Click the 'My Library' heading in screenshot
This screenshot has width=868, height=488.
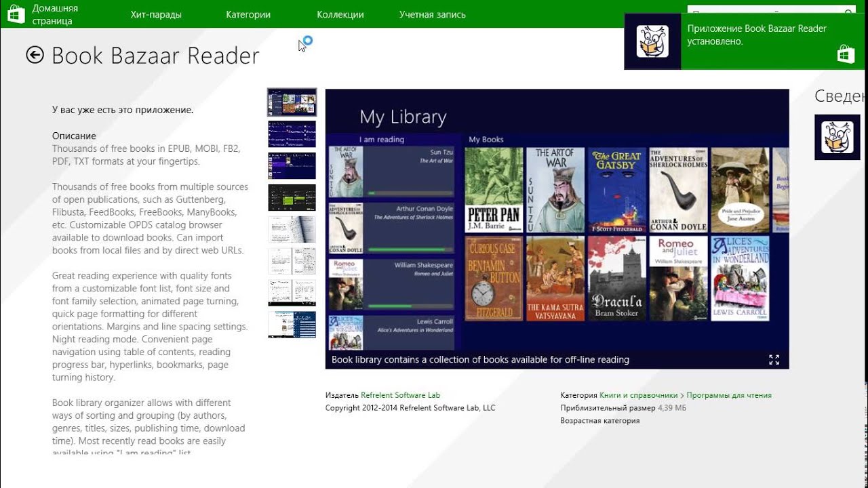point(403,117)
